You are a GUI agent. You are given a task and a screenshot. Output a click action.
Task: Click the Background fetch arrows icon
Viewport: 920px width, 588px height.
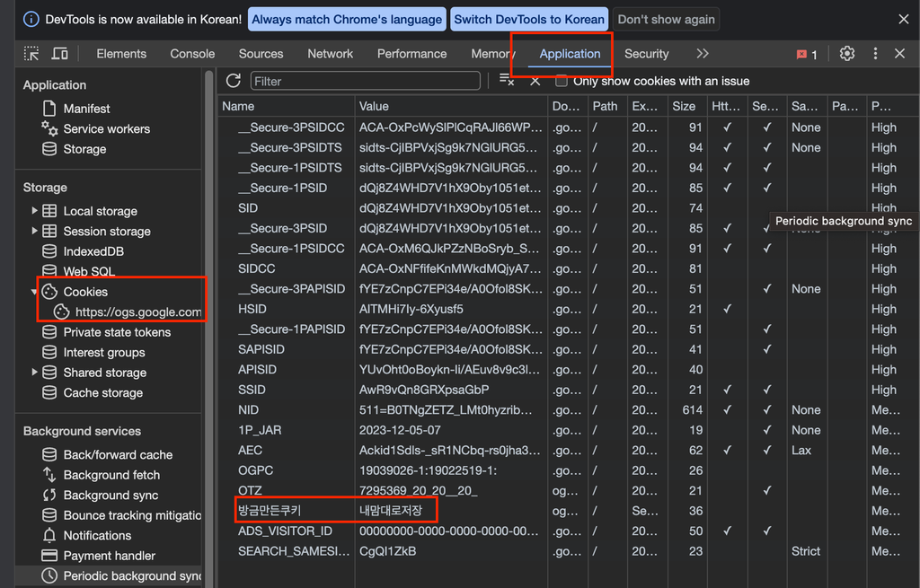click(49, 475)
